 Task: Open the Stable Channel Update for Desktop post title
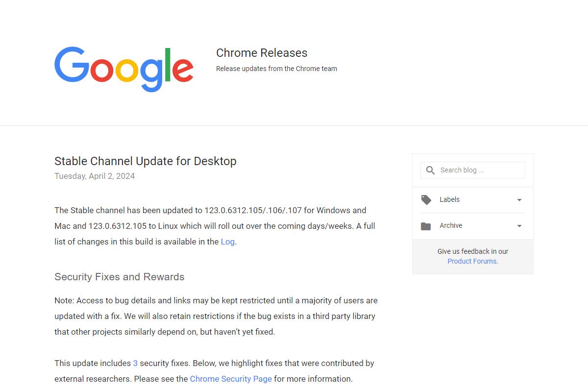pyautogui.click(x=146, y=161)
